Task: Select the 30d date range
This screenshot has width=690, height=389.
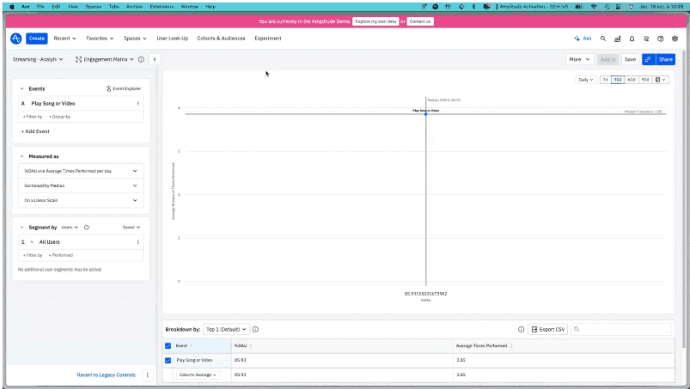Action: pyautogui.click(x=618, y=80)
